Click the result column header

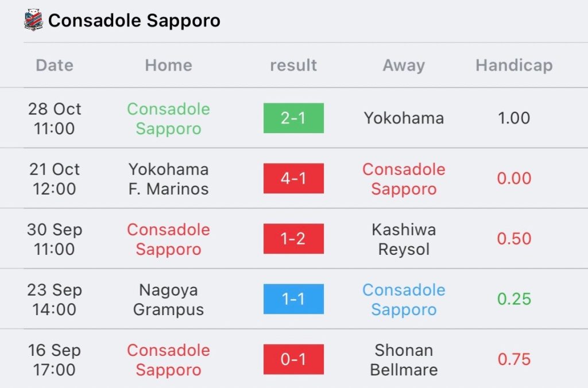click(x=293, y=65)
